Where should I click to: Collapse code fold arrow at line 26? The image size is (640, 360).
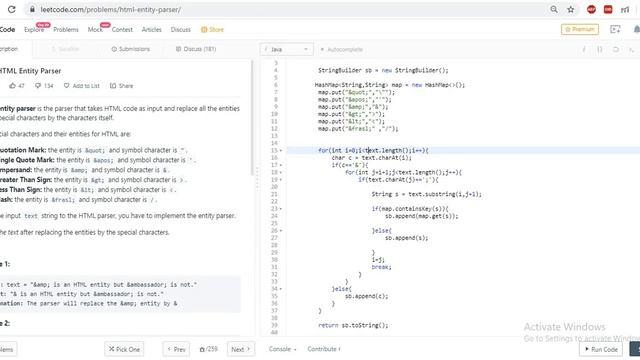281,231
